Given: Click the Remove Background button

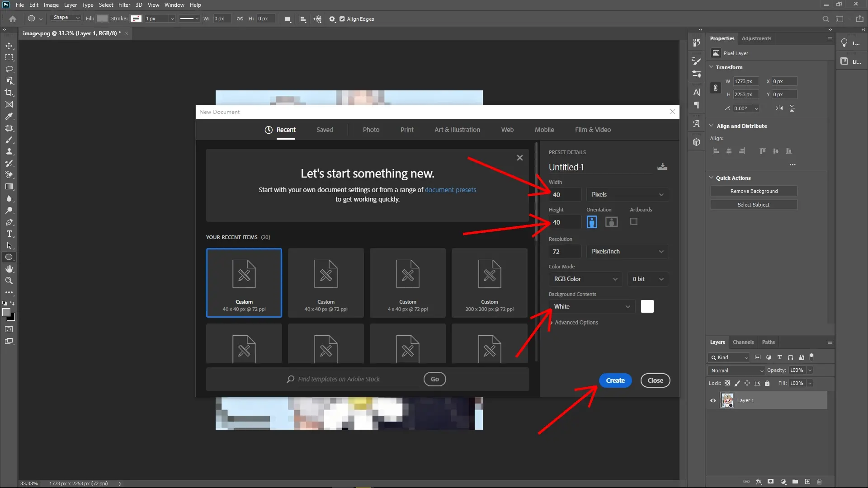Looking at the screenshot, I should click(x=753, y=191).
